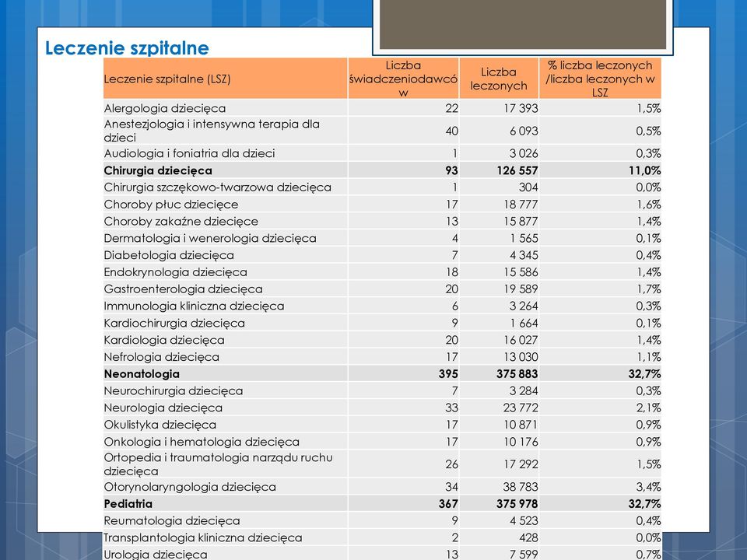The image size is (747, 560).
Task: Click the 'Diabetologia dziecięca' label
Action: [169, 255]
